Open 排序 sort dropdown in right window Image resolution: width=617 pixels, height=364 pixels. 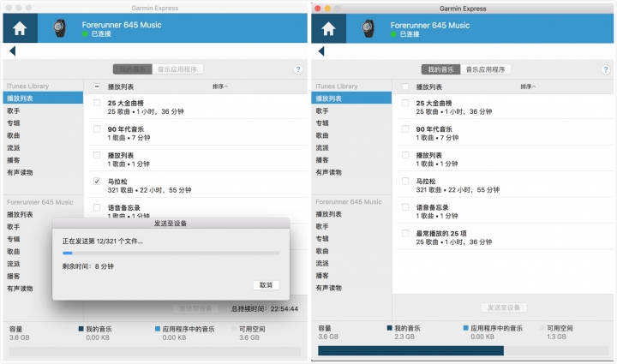point(528,87)
